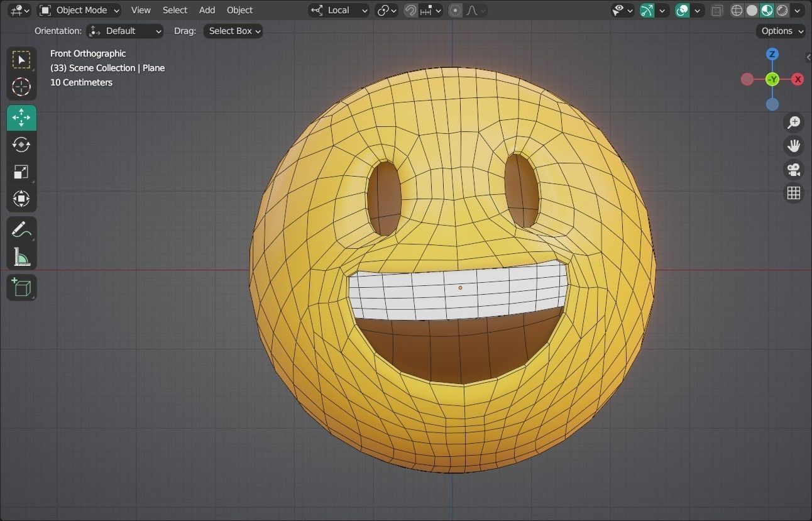The height and width of the screenshot is (521, 812).
Task: Expand the sidebar with the edge arrow
Action: click(x=808, y=57)
